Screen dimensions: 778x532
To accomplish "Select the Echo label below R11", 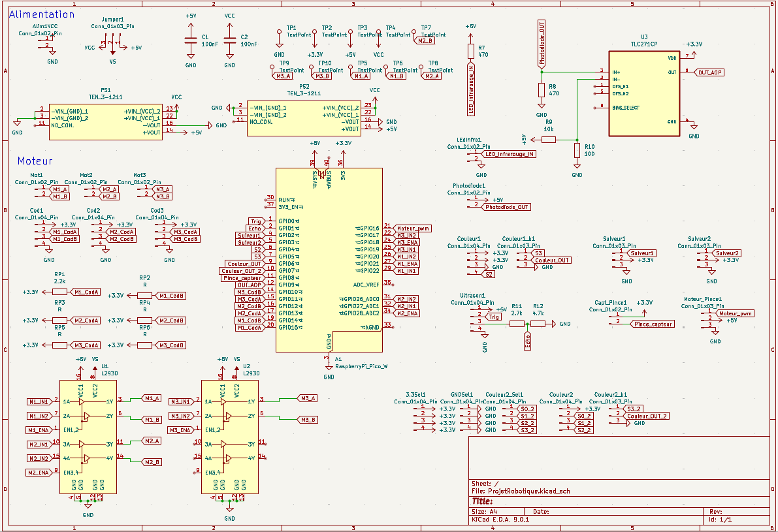I will [x=527, y=341].
